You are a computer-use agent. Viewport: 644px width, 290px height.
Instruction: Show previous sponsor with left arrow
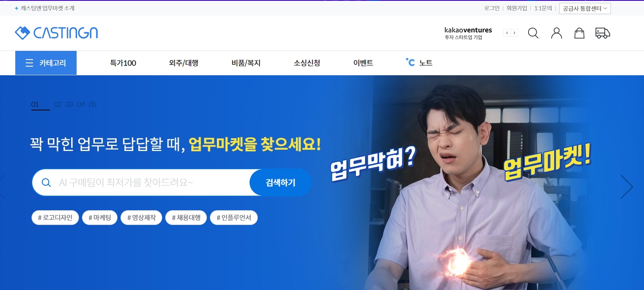507,33
